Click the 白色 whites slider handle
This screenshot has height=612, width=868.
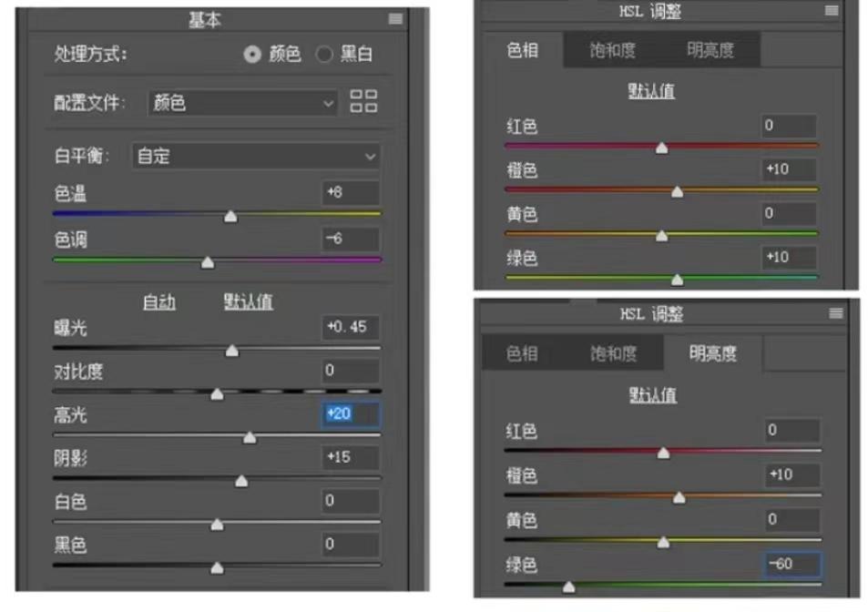(217, 524)
